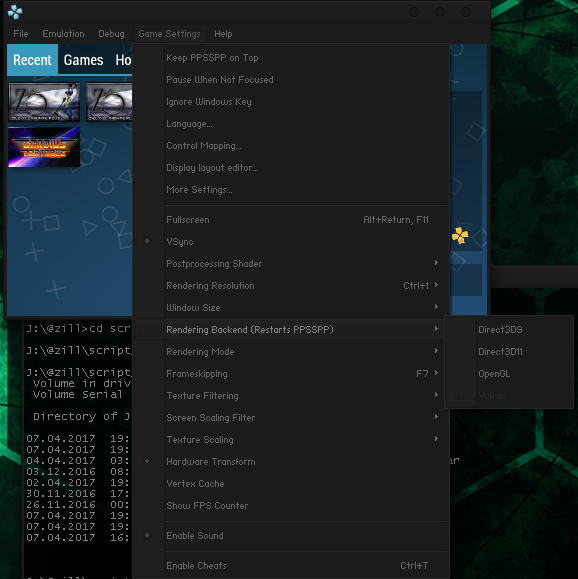Toggle Ignore Windows Key

coord(292,102)
